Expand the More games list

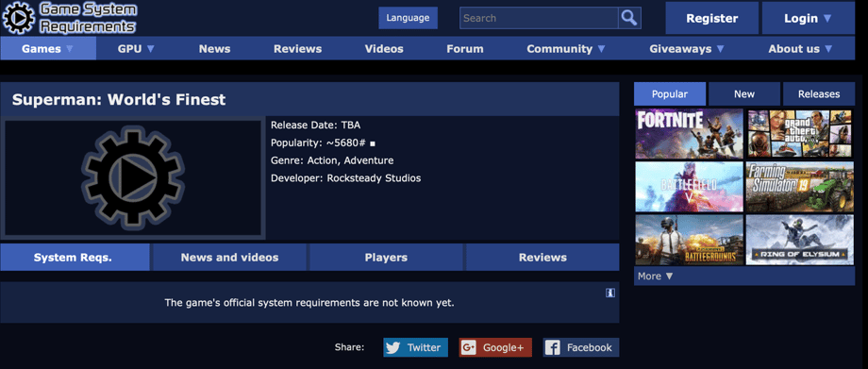656,276
